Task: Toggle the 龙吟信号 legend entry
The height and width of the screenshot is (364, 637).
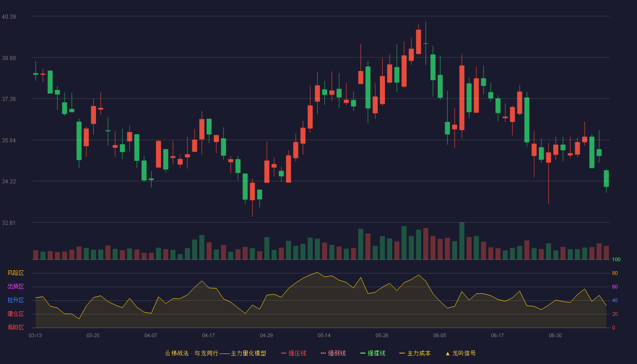Action: pos(460,353)
